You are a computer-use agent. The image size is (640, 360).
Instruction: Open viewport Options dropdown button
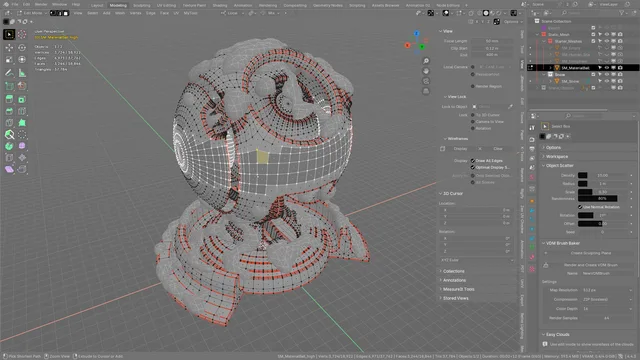click(x=512, y=22)
